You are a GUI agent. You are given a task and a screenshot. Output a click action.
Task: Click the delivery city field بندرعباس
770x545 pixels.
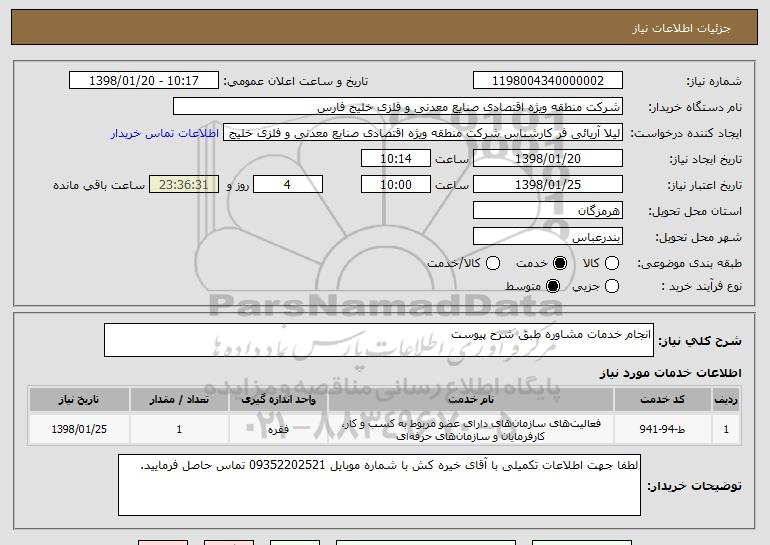[548, 237]
